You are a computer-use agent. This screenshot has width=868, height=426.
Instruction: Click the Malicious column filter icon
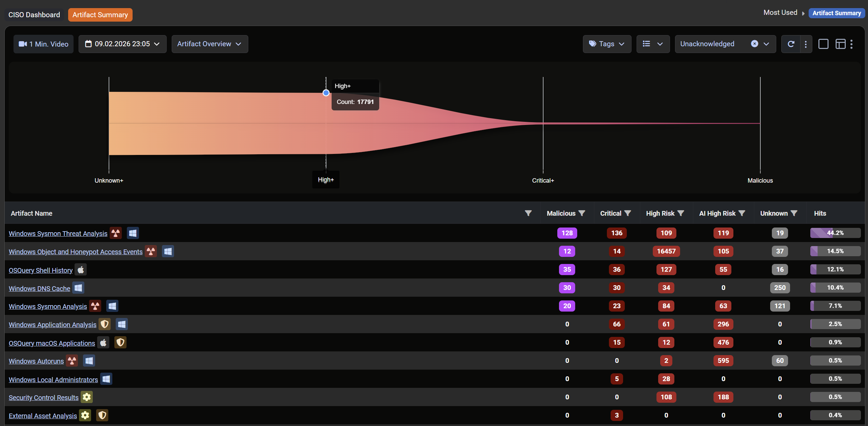[x=582, y=213]
